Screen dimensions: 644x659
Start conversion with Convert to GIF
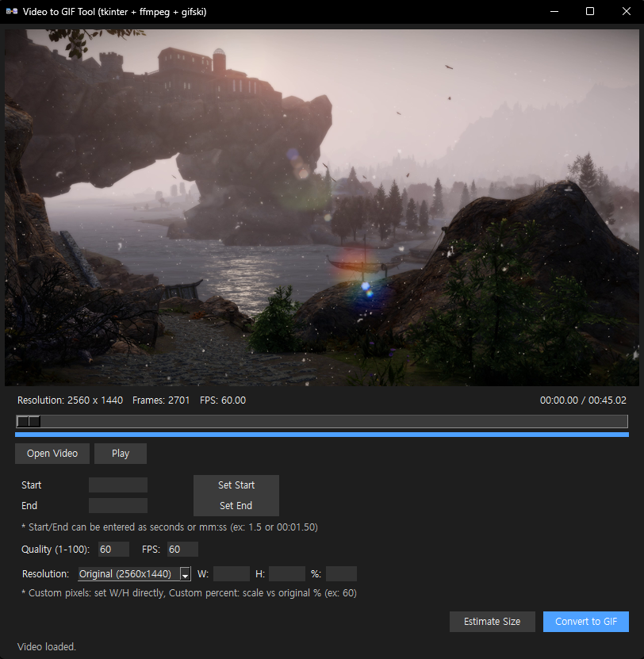[586, 622]
